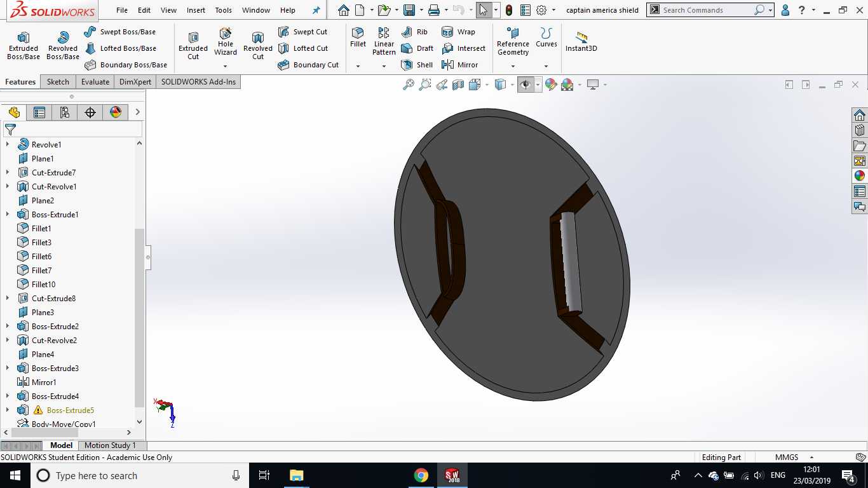Open the DimXpertManager crosshair tab

[x=90, y=112]
